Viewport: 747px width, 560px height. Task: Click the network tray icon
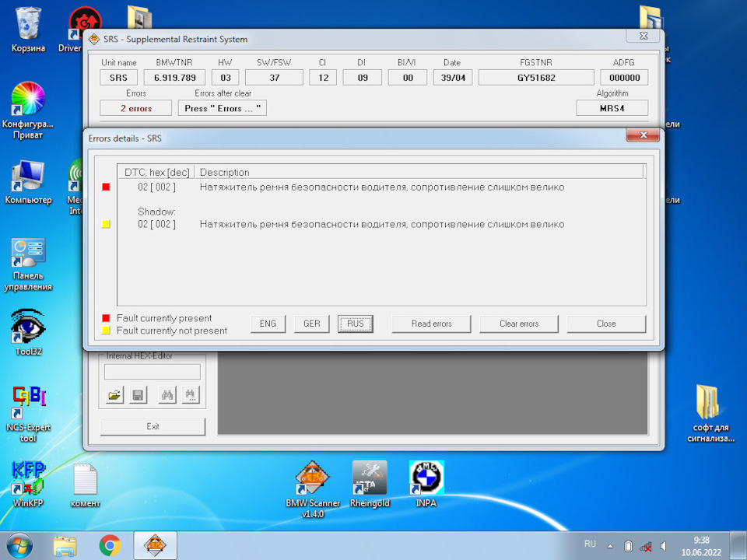pos(646,547)
